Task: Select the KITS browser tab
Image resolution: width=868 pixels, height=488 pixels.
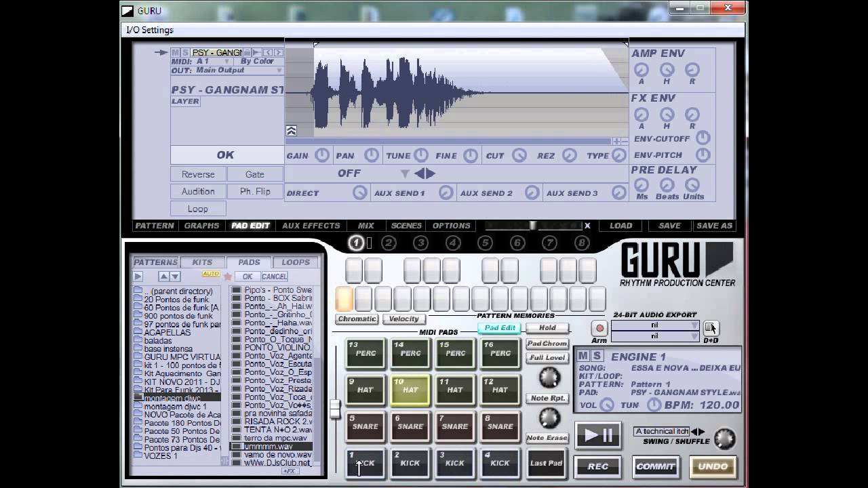Action: (x=202, y=262)
